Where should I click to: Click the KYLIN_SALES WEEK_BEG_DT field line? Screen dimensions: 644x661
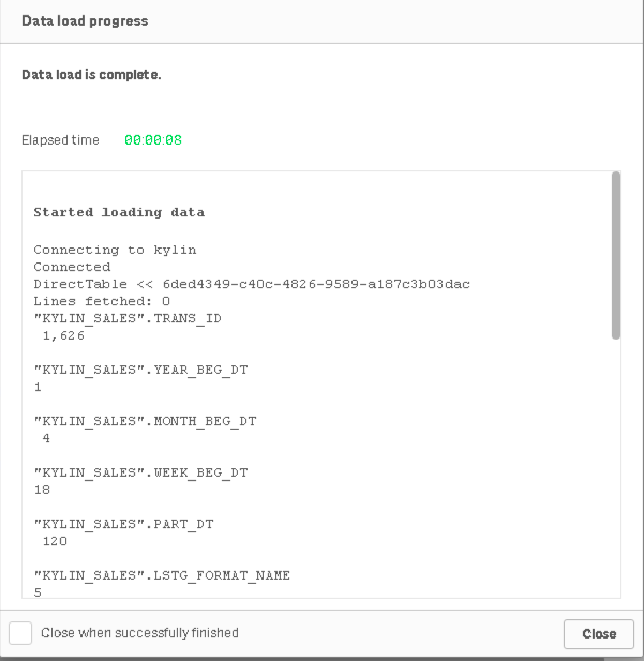tap(140, 472)
